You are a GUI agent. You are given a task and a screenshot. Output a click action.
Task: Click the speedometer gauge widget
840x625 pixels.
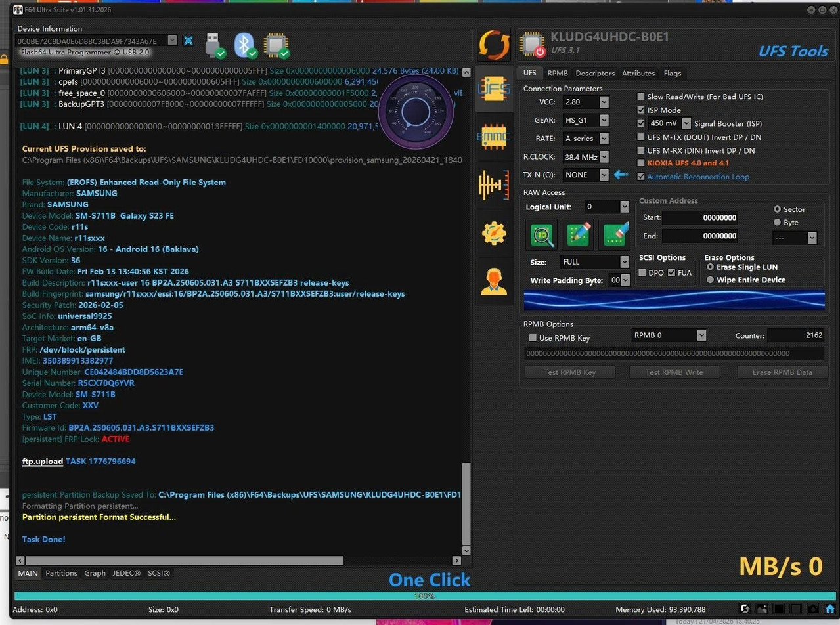tap(416, 112)
